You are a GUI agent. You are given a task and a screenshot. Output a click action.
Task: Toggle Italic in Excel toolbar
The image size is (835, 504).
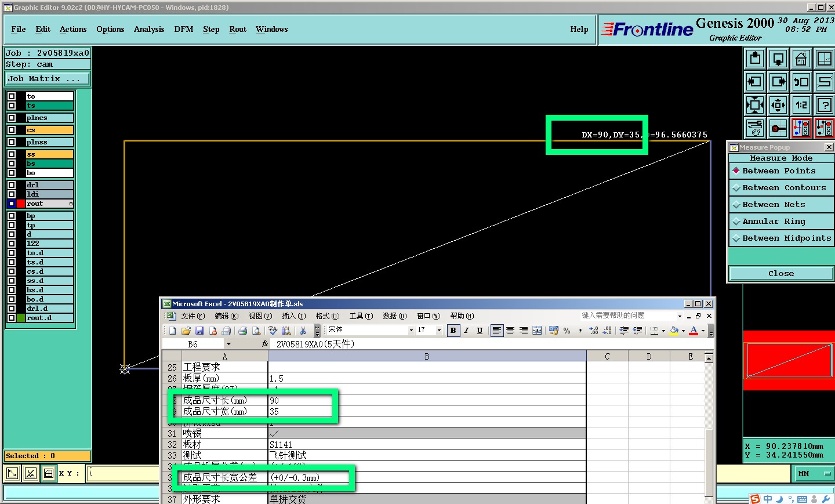(466, 331)
